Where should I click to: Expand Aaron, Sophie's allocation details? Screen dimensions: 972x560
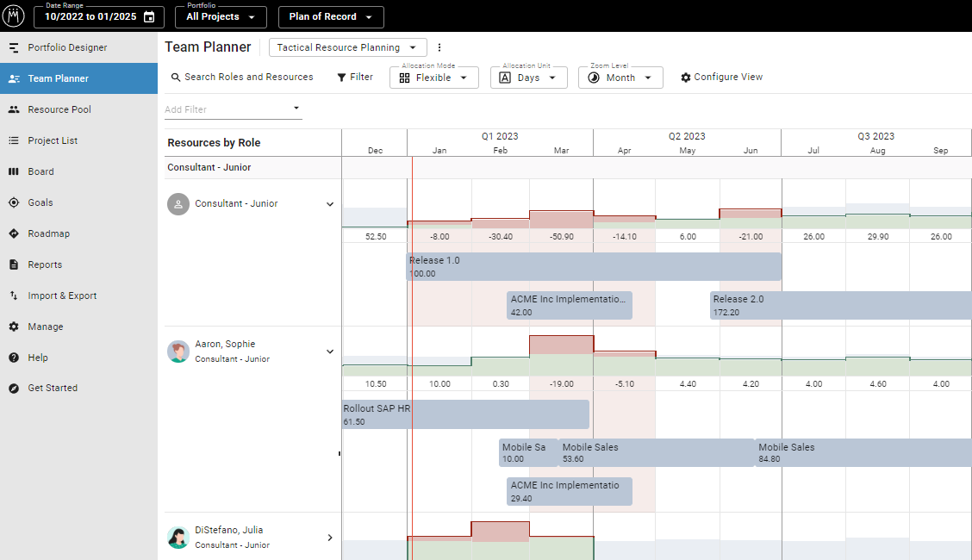(x=330, y=352)
